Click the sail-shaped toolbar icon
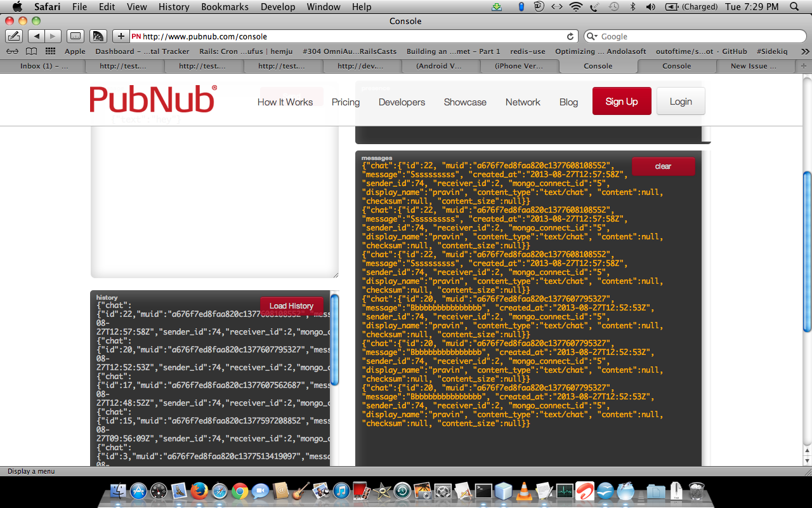812x508 pixels. point(98,36)
